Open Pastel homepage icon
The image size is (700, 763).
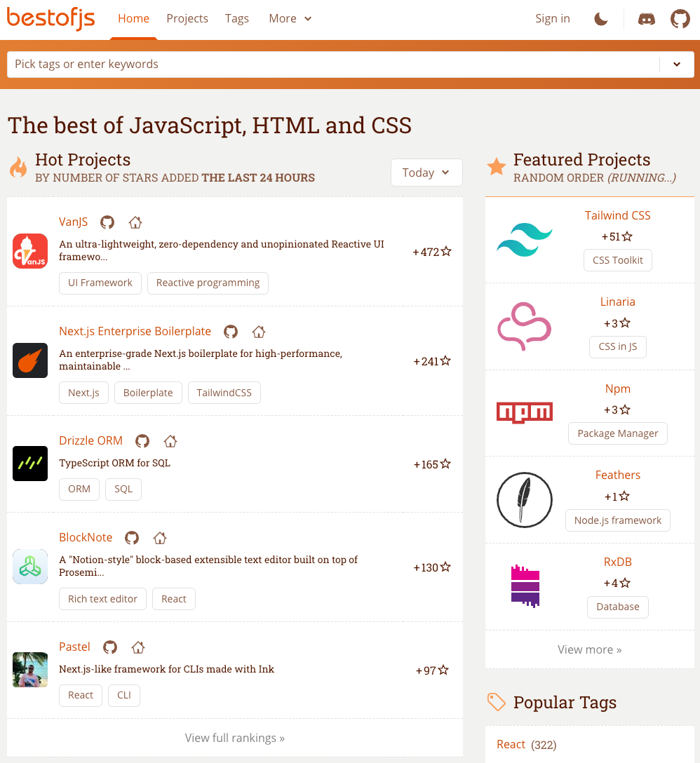[x=138, y=647]
